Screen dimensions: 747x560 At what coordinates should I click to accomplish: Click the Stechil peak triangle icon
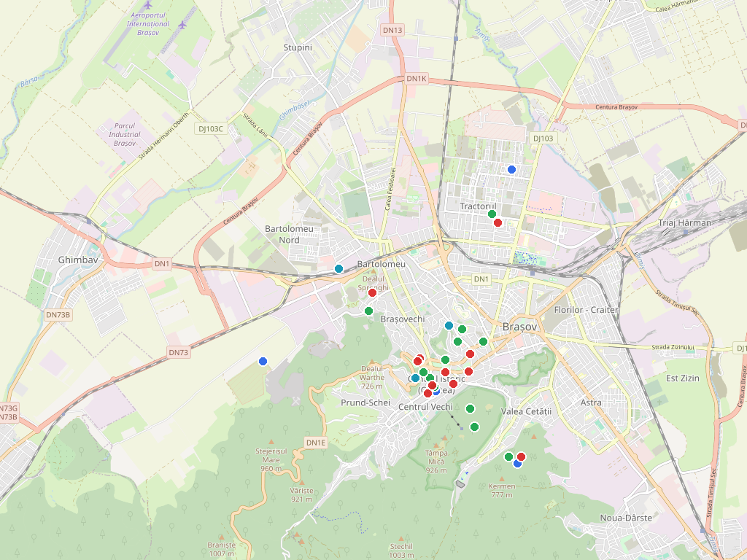(x=401, y=539)
